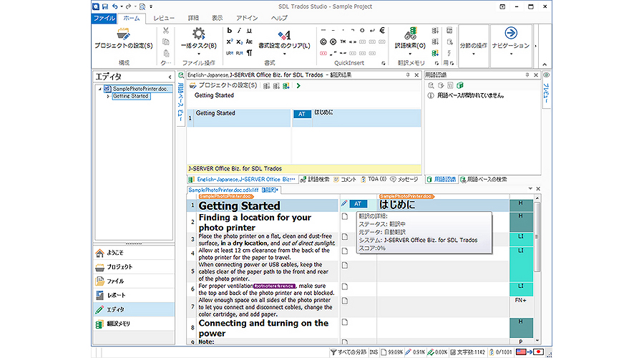This screenshot has height=358, width=644.
Task: Click the ナビゲーション arrow icon
Action: pos(511,33)
